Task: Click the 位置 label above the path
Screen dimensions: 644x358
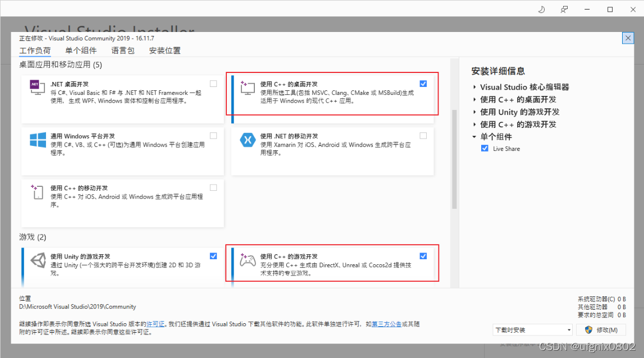Action: point(25,299)
